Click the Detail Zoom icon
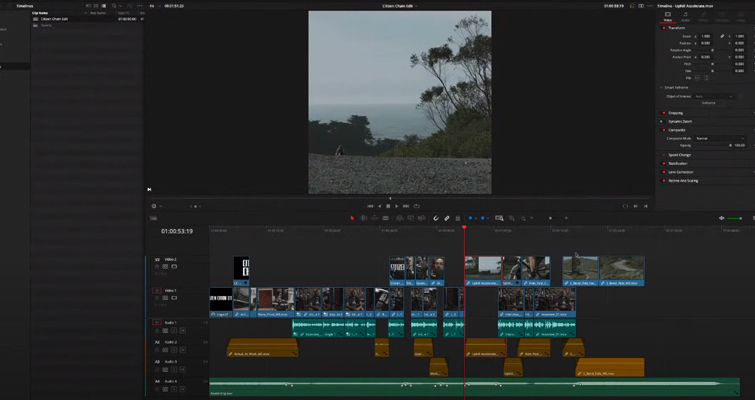This screenshot has height=400, width=755. (511, 219)
